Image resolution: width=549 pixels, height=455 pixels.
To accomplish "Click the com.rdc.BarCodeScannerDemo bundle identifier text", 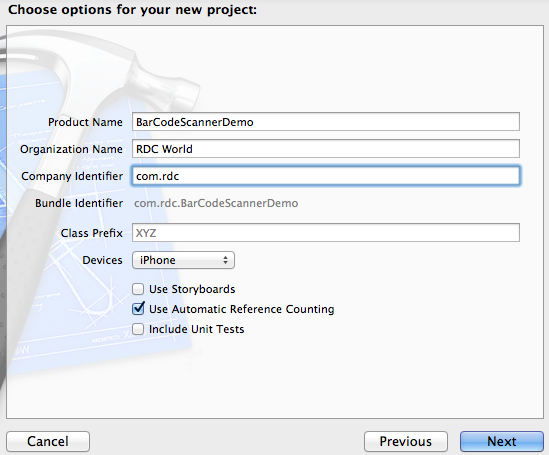I will click(x=216, y=203).
